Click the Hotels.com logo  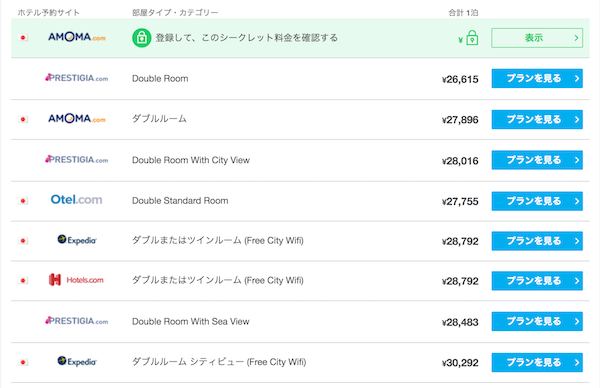pos(77,280)
